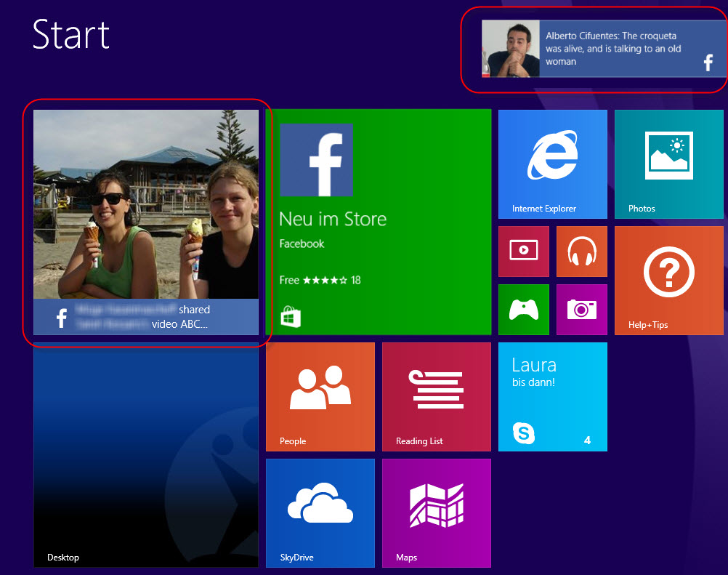Launch the Xbox Games controller tile

(x=523, y=310)
